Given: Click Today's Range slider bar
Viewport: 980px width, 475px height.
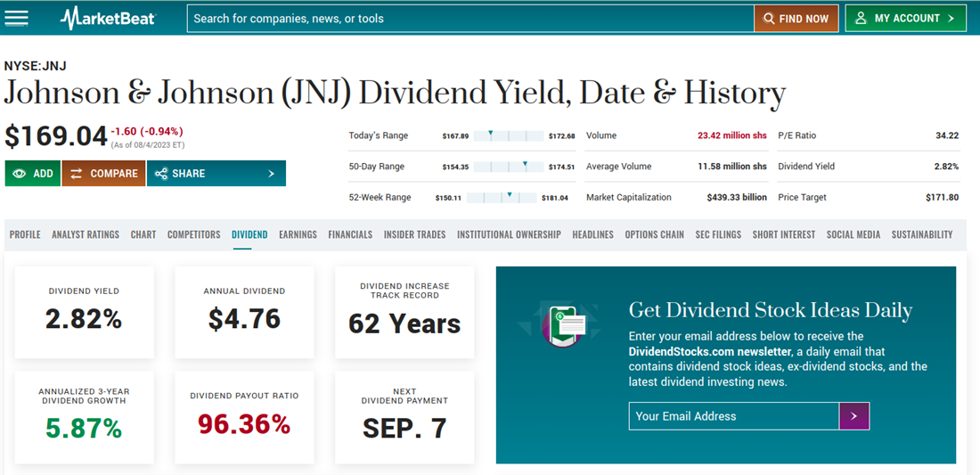Looking at the screenshot, I should [x=509, y=135].
